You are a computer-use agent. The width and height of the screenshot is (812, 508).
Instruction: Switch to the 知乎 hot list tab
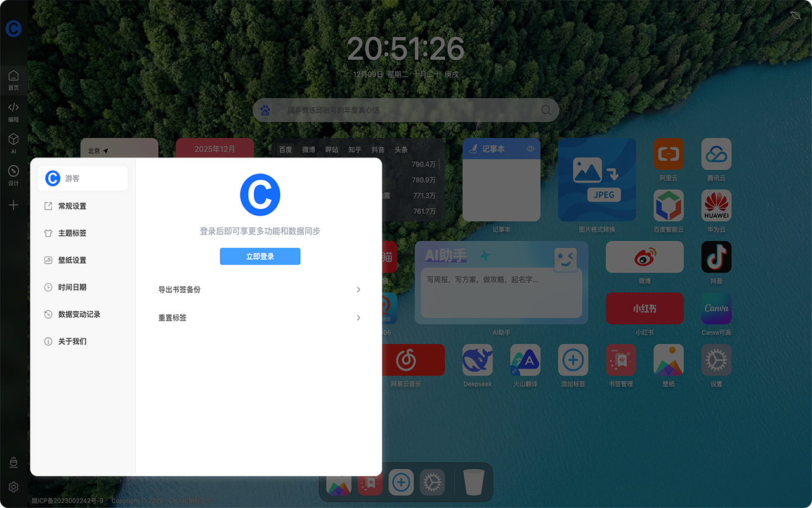pyautogui.click(x=355, y=150)
